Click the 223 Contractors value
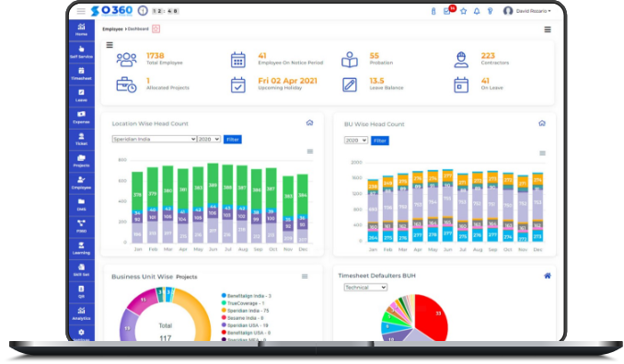624x364 pixels. [488, 56]
